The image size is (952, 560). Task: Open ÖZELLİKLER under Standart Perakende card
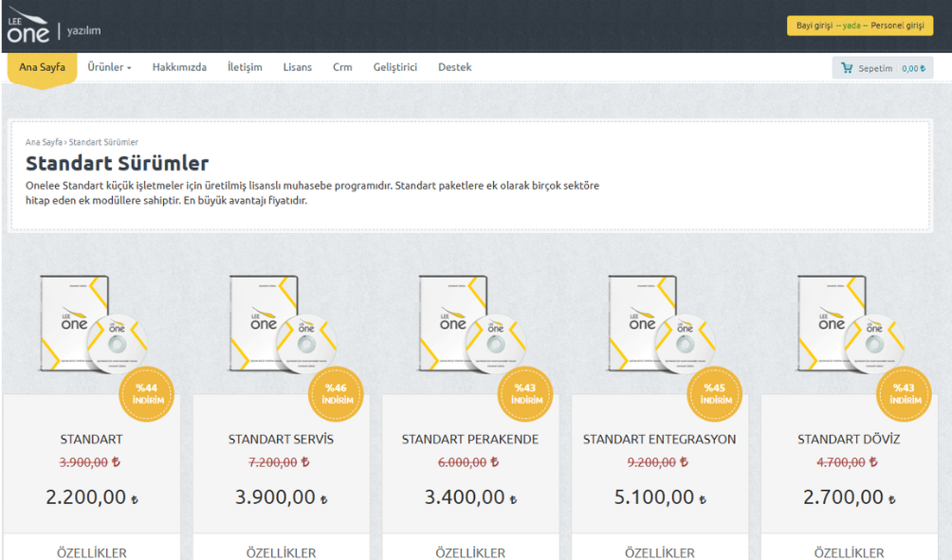[x=470, y=552]
